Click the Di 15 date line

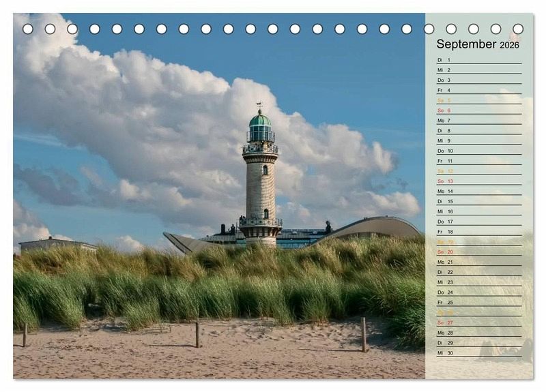[x=478, y=202]
